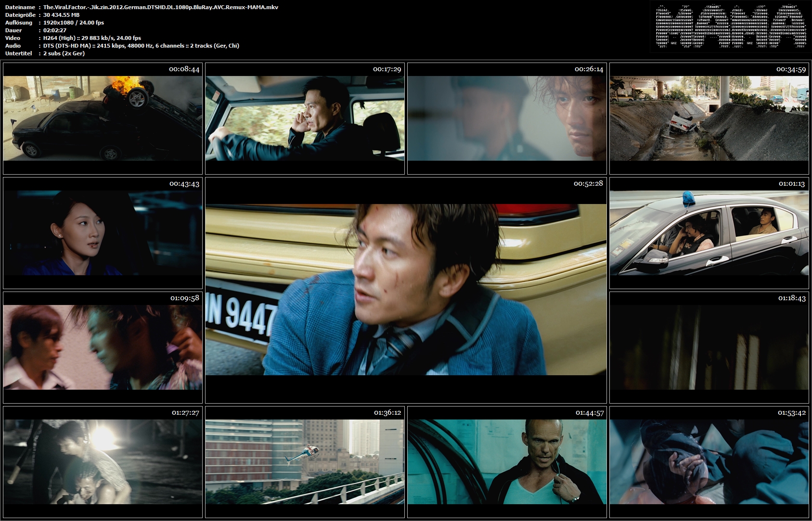Open the thumbnail stamped 00:26:14
The height and width of the screenshot is (521, 812).
(507, 118)
